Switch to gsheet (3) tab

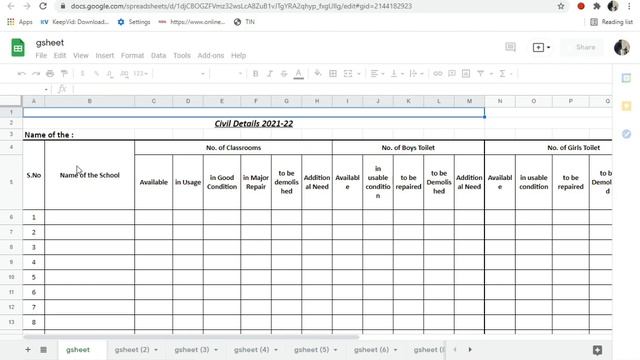coord(191,350)
